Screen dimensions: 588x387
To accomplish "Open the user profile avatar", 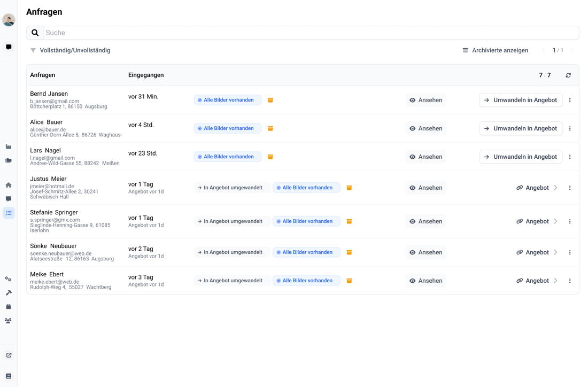I will tap(9, 20).
